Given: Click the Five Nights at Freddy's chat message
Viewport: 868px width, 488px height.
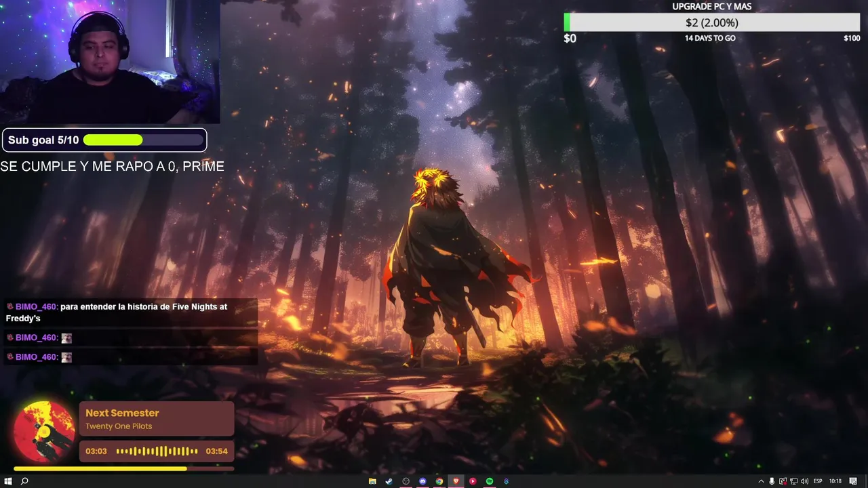Looking at the screenshot, I should click(x=130, y=312).
